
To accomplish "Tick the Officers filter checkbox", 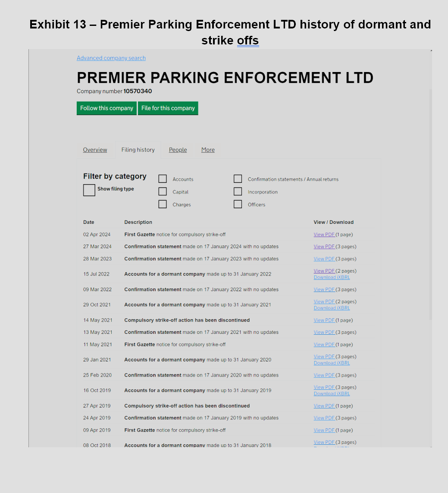I will tap(238, 204).
